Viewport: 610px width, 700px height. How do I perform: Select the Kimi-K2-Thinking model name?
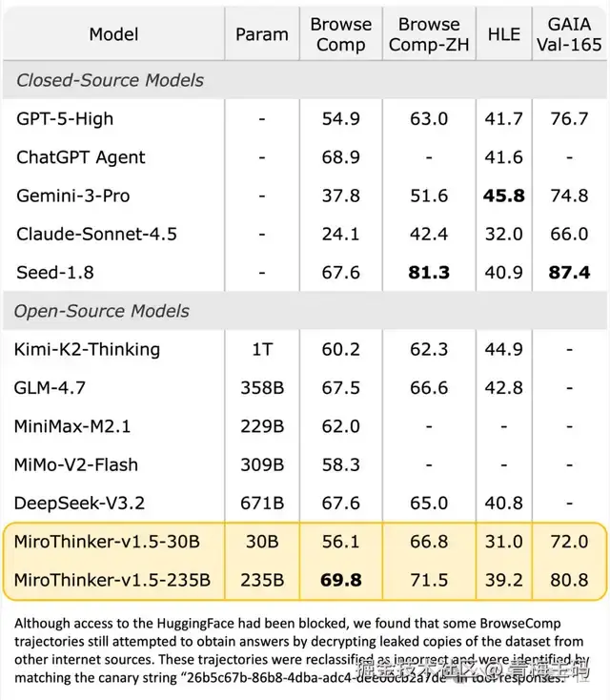tap(88, 349)
